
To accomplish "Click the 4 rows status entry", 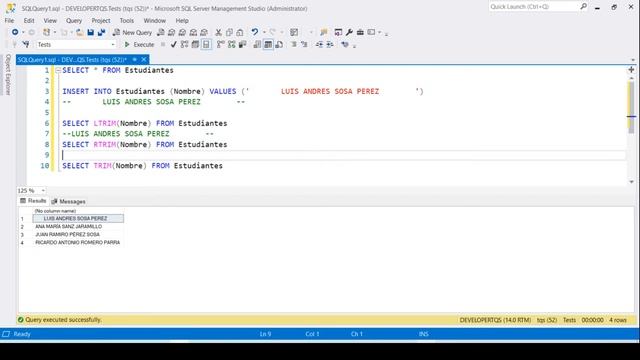I will (618, 320).
